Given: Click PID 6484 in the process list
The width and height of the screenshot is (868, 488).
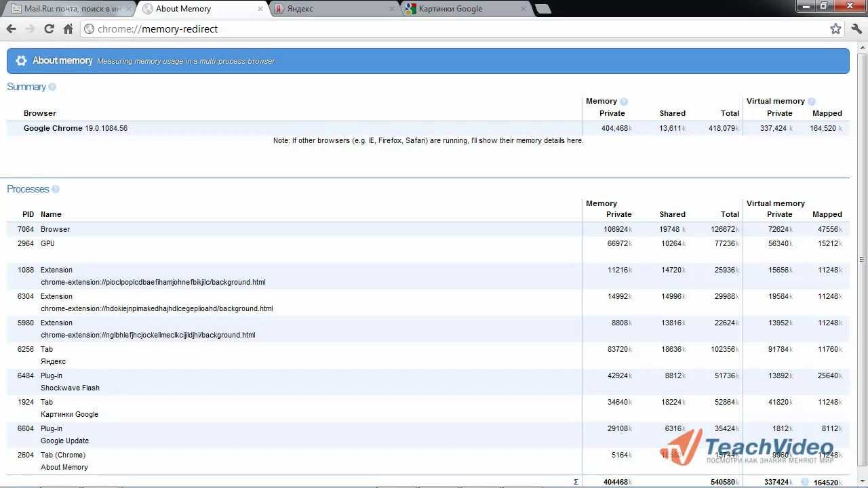Looking at the screenshot, I should (26, 375).
